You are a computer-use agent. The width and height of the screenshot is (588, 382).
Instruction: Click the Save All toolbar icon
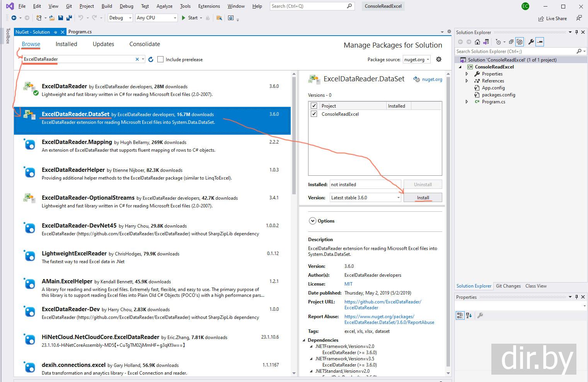tap(69, 18)
